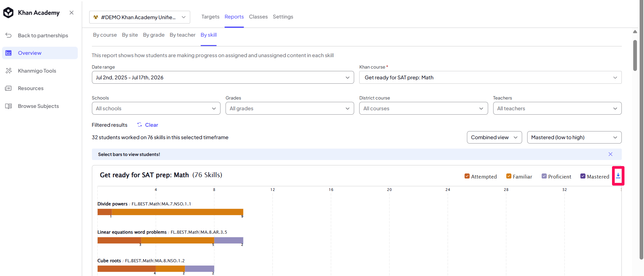
Task: Click the scrollbar up arrow
Action: coord(635,32)
